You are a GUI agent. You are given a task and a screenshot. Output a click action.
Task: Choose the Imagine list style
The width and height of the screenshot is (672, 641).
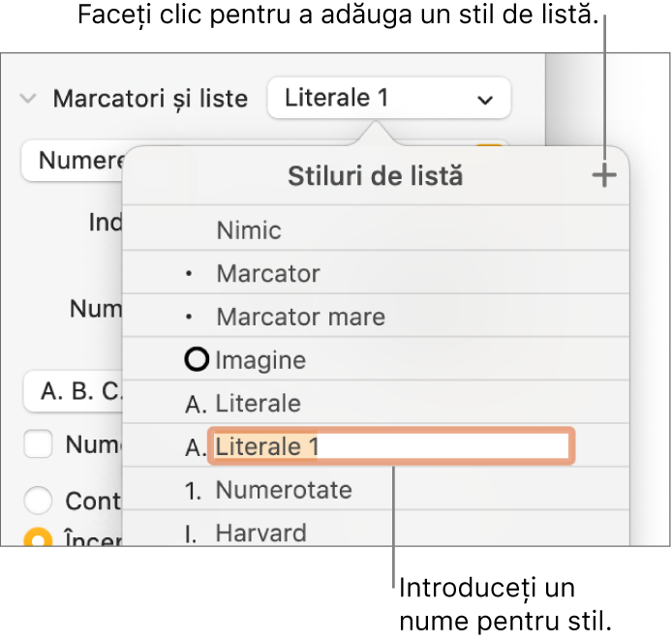(x=376, y=359)
